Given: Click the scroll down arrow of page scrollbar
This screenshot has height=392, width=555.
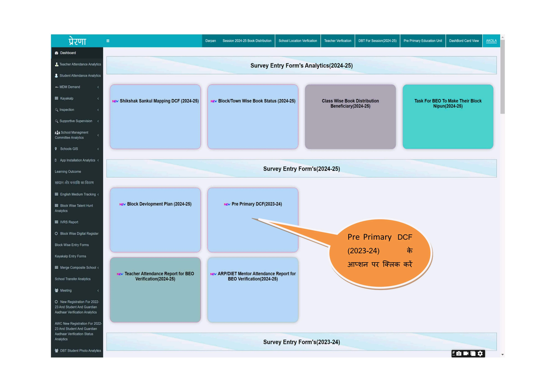Looking at the screenshot, I should (503, 355).
